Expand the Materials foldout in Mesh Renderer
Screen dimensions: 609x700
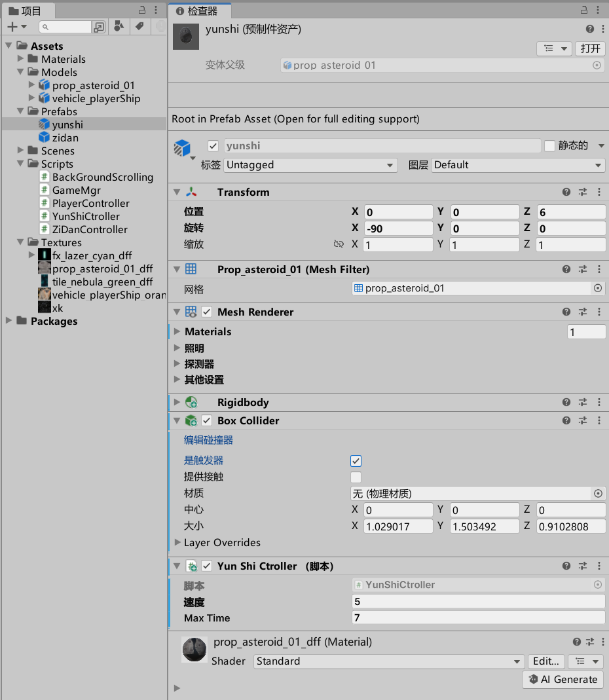click(x=177, y=331)
